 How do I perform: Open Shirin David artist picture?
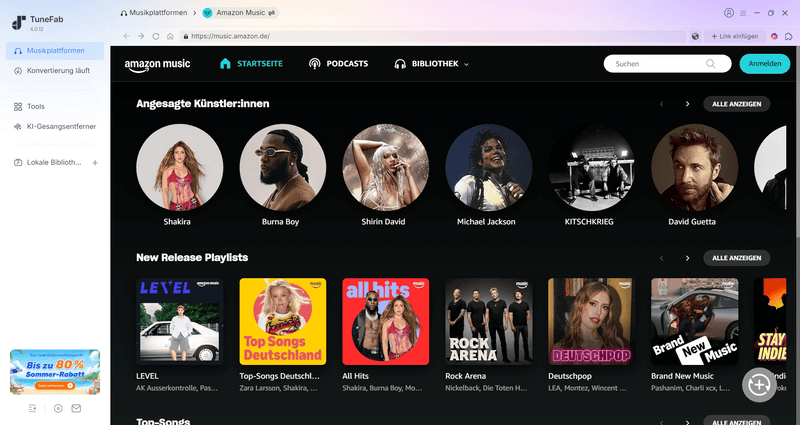[x=386, y=167]
